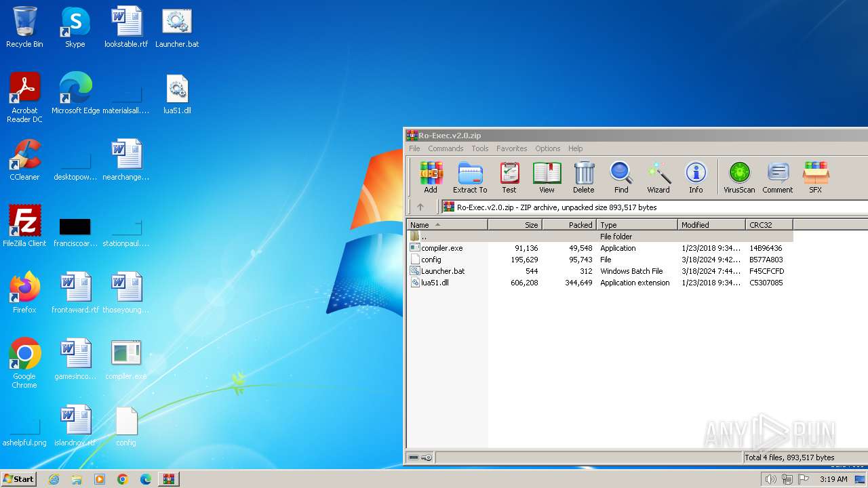Select Google Chrome desktop shortcut

point(24,363)
